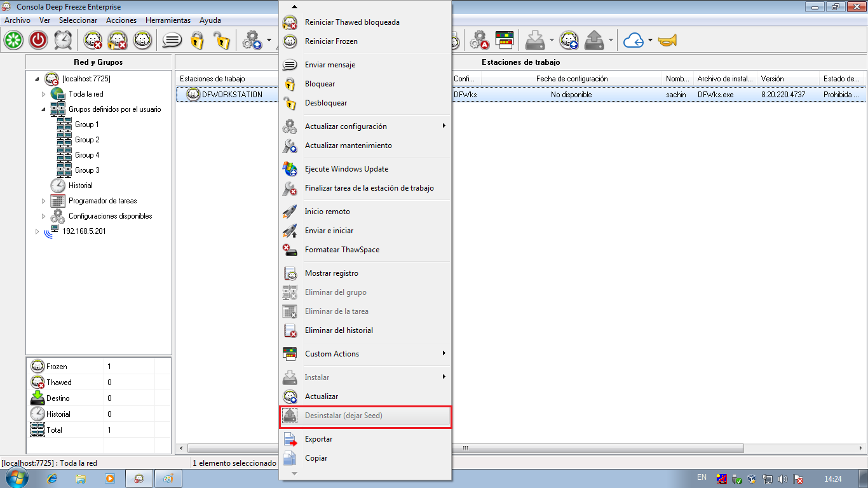Select 'Ejecute Windows Update' in the context menu
The image size is (868, 488).
coord(346,169)
